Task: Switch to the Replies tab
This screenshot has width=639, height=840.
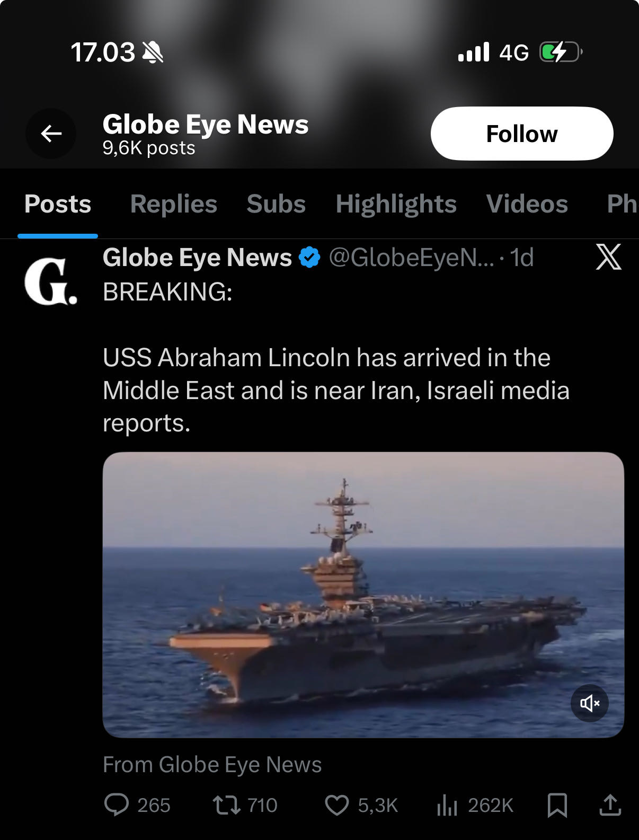Action: [174, 204]
